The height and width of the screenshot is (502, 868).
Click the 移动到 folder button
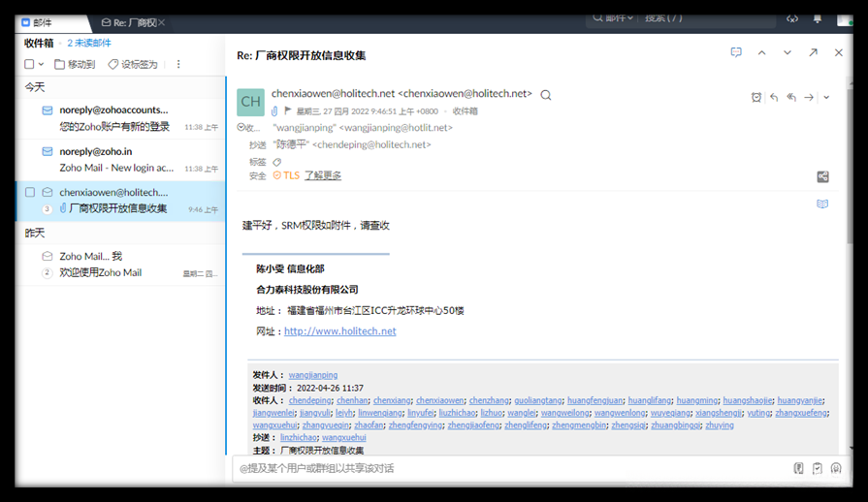75,64
